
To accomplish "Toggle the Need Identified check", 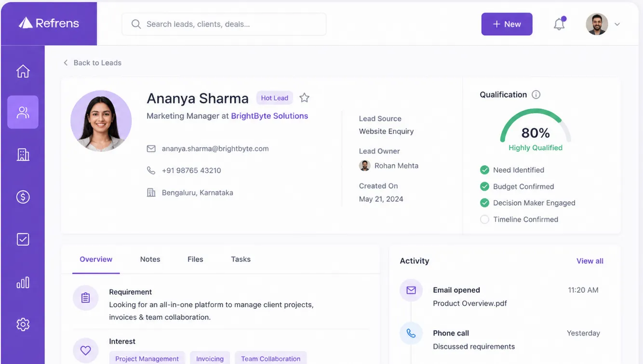I will pos(484,170).
